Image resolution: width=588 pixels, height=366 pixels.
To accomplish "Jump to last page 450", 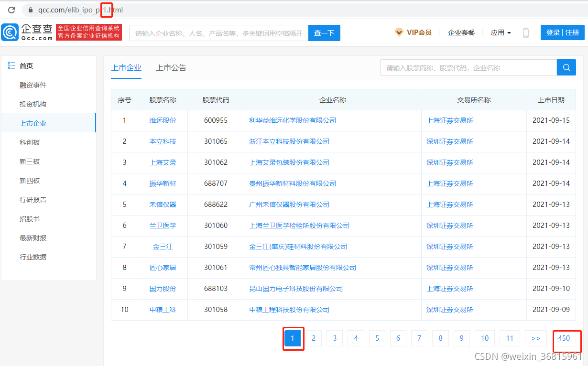I will click(564, 338).
